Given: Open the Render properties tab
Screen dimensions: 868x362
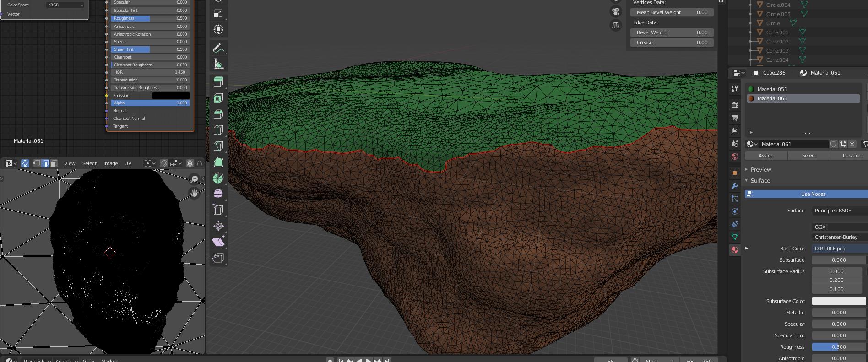Looking at the screenshot, I should click(735, 105).
